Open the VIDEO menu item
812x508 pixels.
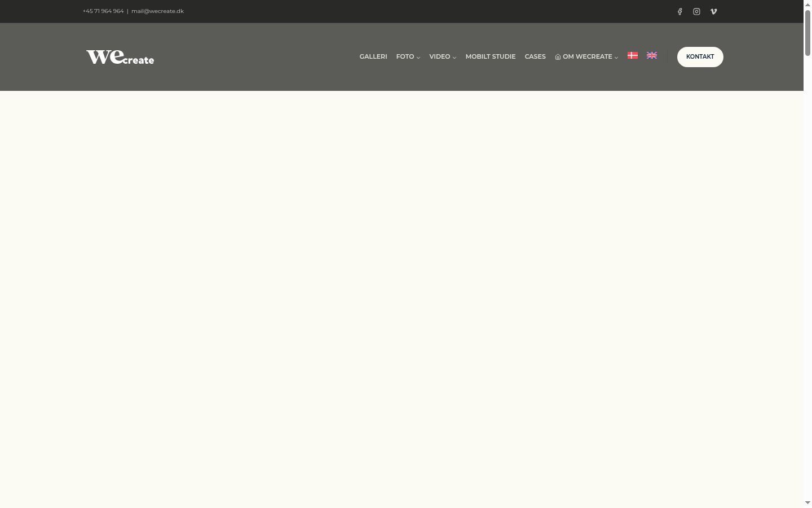click(x=440, y=56)
